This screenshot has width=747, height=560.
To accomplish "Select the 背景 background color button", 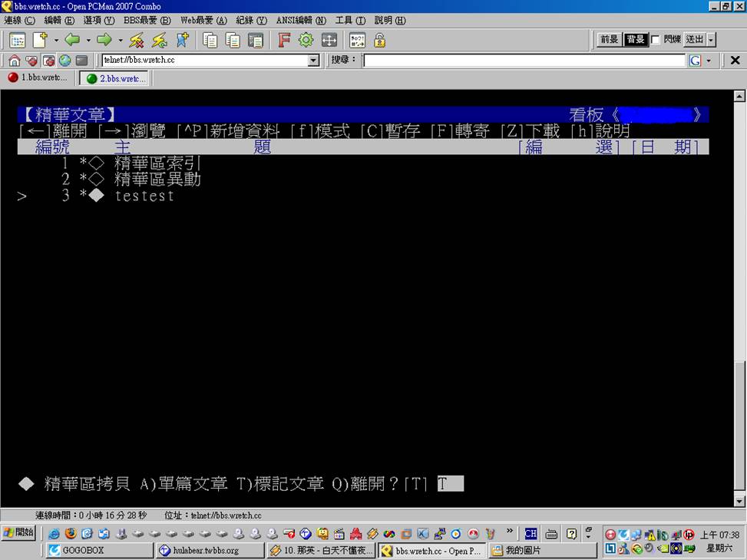I will 635,40.
